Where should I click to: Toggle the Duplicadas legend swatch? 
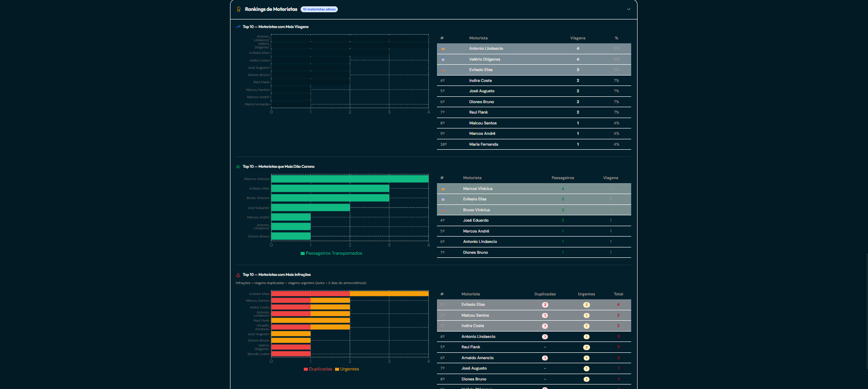pyautogui.click(x=306, y=369)
